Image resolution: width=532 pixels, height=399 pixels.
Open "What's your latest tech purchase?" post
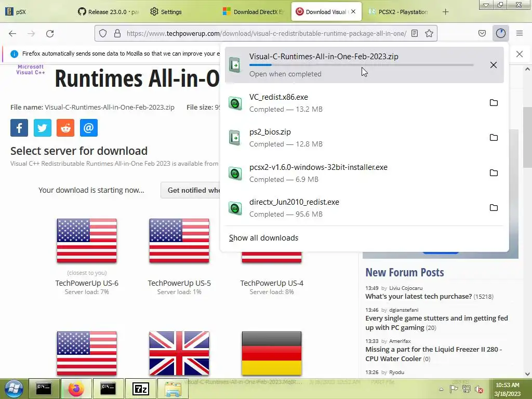418,296
